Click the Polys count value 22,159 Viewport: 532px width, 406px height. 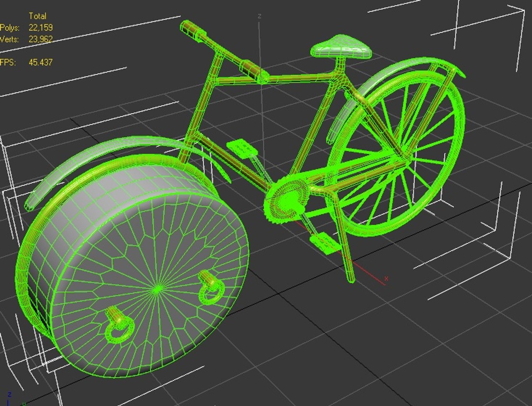pos(41,27)
